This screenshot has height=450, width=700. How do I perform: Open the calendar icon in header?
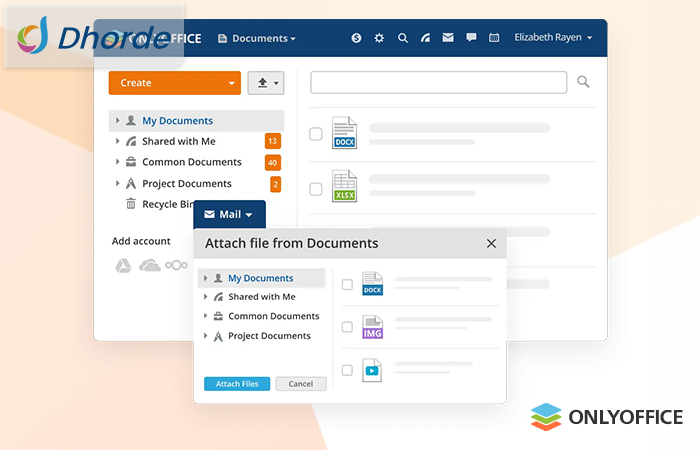[494, 38]
